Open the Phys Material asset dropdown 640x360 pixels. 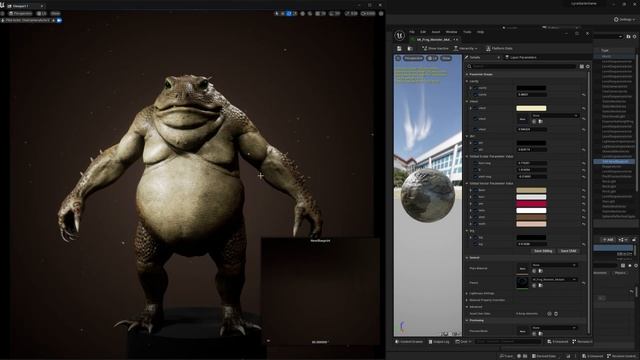pyautogui.click(x=554, y=265)
